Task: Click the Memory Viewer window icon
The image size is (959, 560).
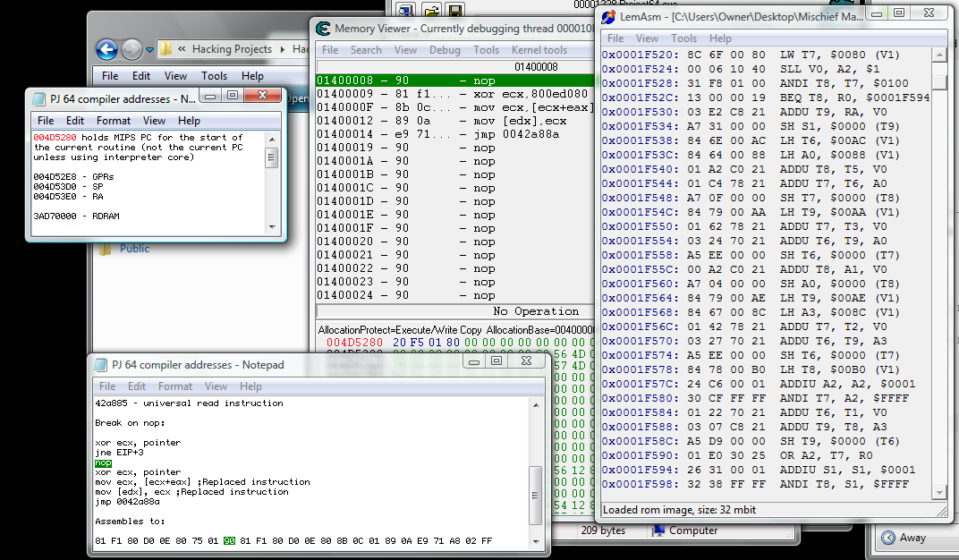Action: pyautogui.click(x=322, y=28)
